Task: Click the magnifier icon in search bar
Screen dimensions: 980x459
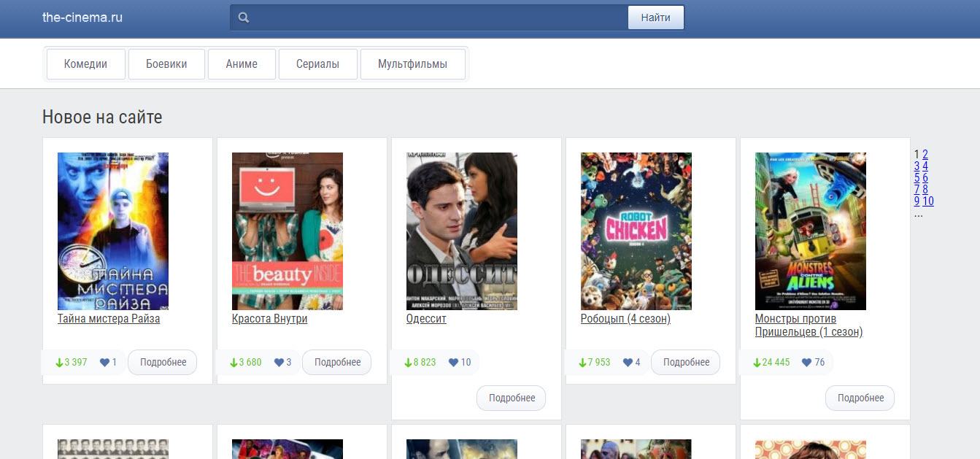Action: point(244,18)
